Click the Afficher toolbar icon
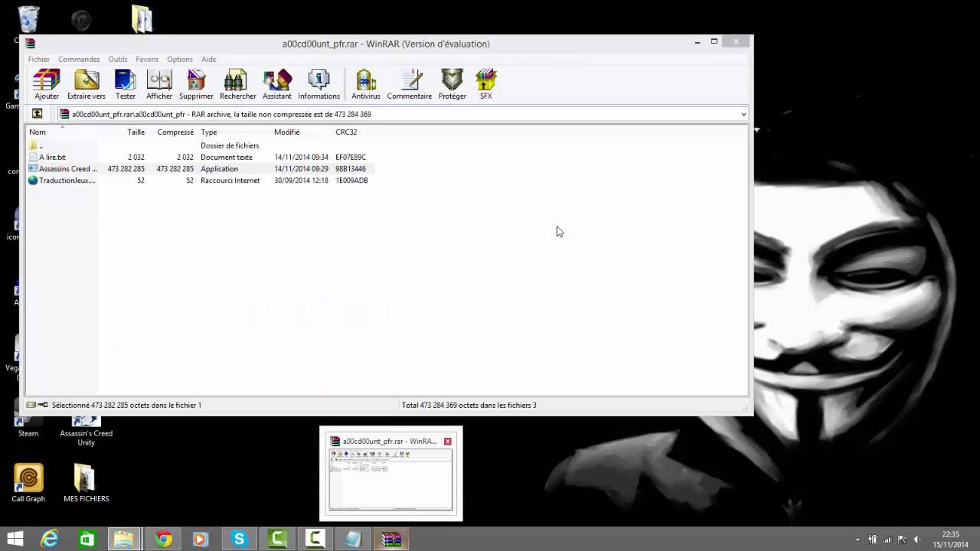The width and height of the screenshot is (980, 551). [x=159, y=84]
